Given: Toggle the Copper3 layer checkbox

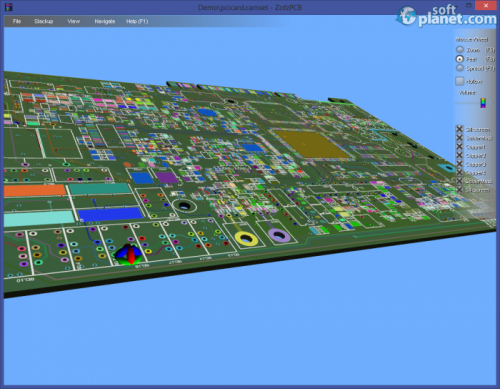Looking at the screenshot, I should pos(459,164).
